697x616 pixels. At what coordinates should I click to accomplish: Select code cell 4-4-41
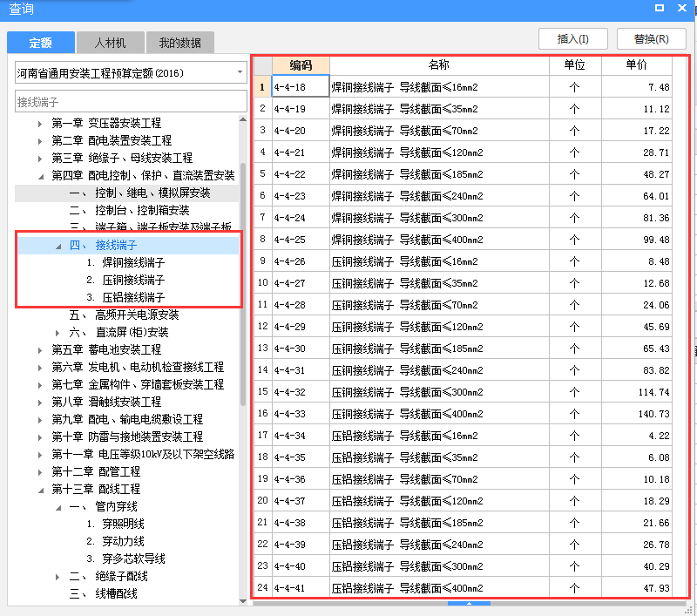(301, 588)
